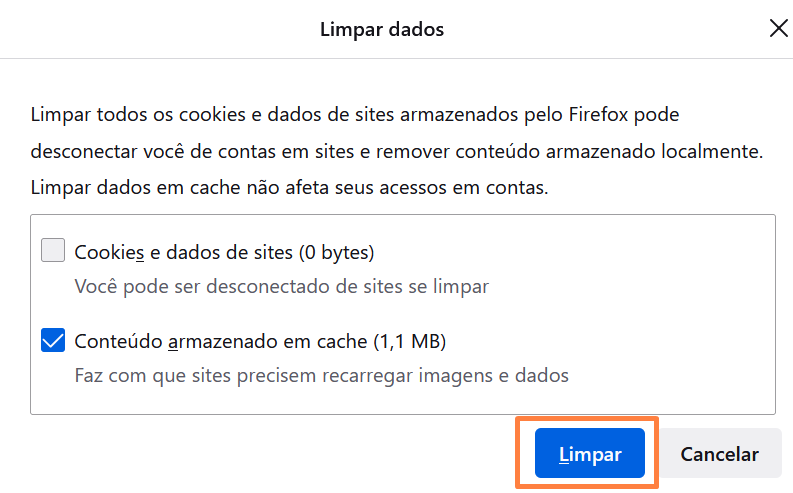Uncheck the Conteúdo armazenado em cache checkbox
The height and width of the screenshot is (493, 793).
(x=53, y=340)
